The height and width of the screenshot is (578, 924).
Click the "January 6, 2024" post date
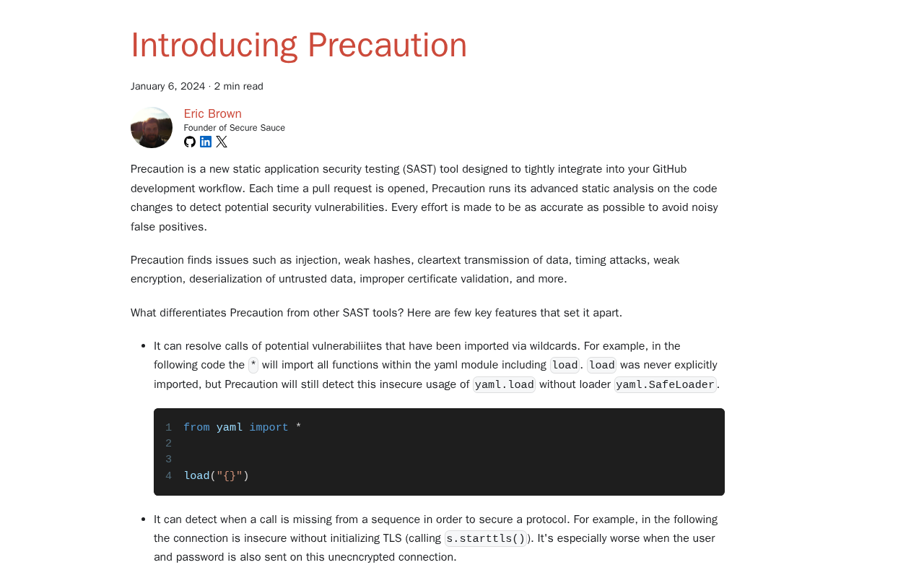click(x=167, y=87)
